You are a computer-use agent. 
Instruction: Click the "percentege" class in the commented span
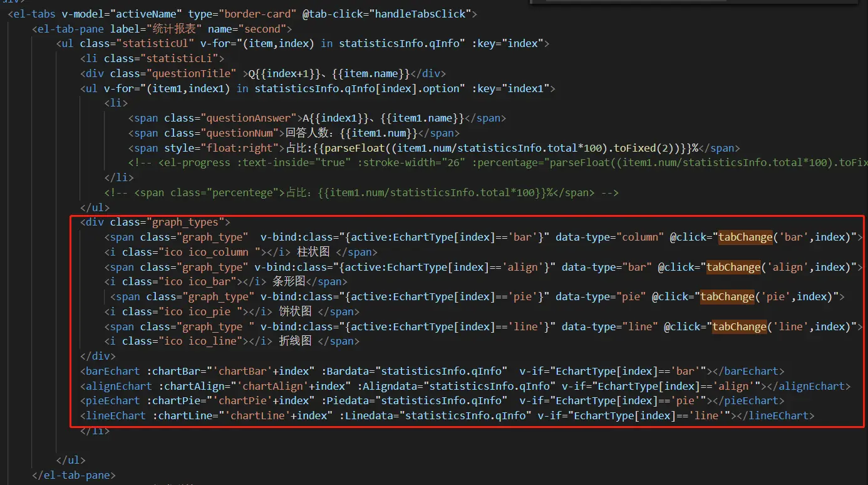click(242, 192)
